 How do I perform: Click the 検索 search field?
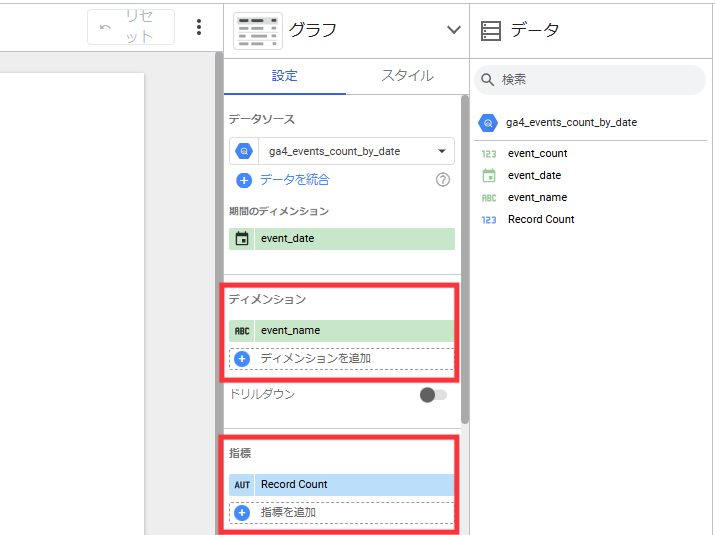(590, 80)
